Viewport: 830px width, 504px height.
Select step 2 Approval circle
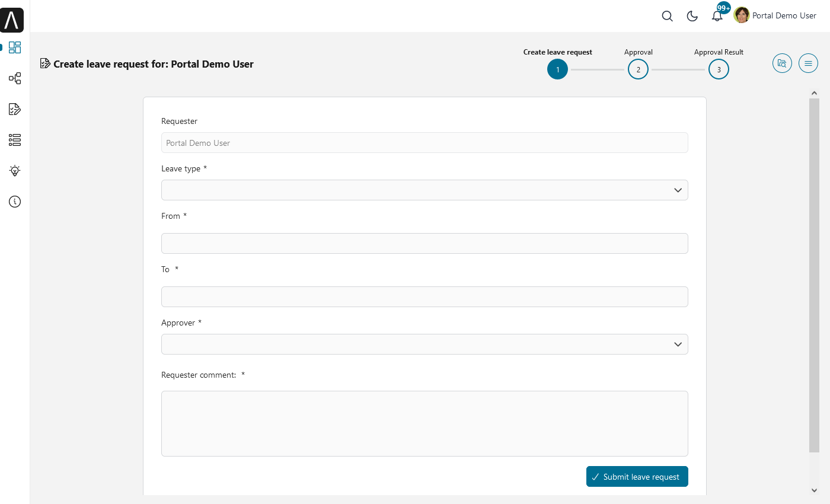pos(638,69)
